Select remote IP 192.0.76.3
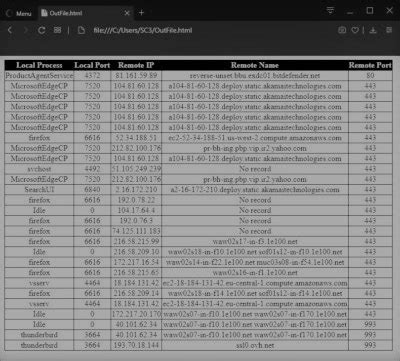400x361 pixels. pyautogui.click(x=136, y=221)
